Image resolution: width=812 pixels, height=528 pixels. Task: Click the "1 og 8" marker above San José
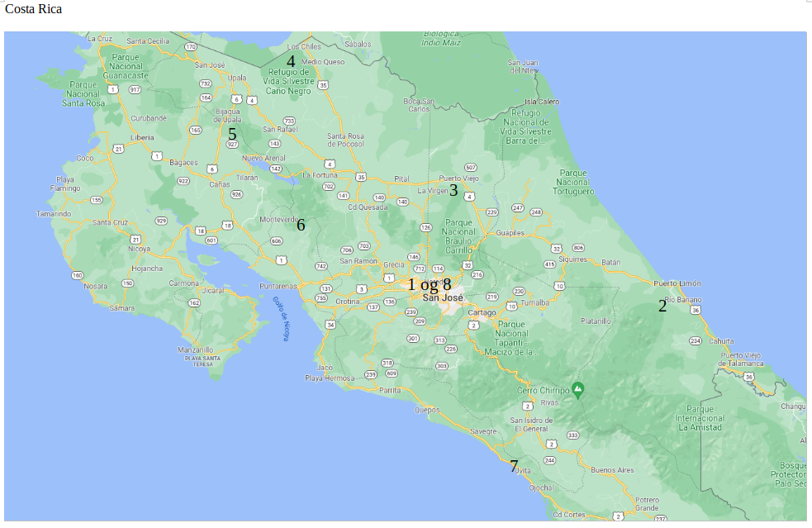(x=430, y=284)
